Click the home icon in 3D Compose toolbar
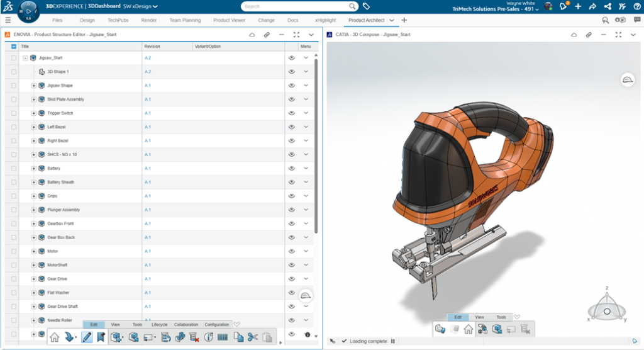This screenshot has width=644, height=350. (469, 329)
